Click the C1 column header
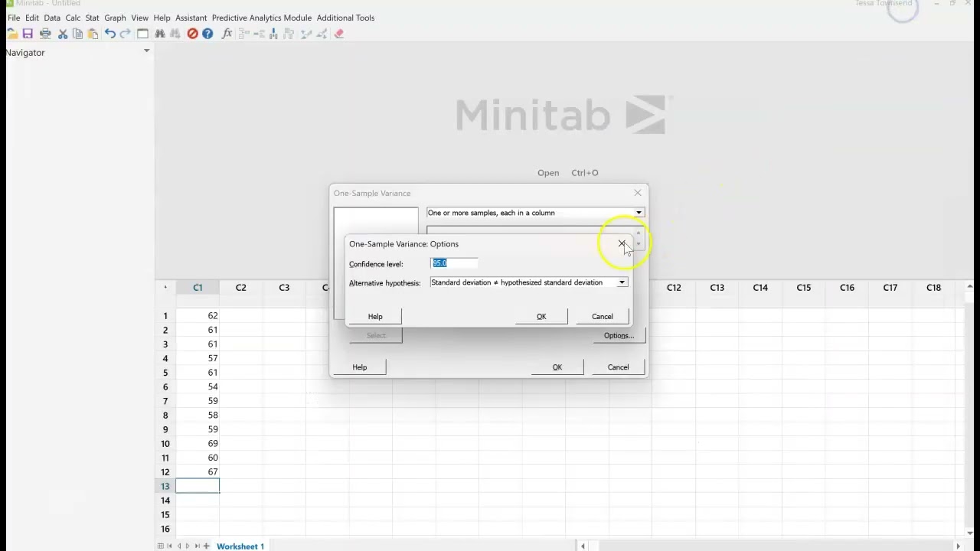Screen dimensions: 980x551 pyautogui.click(x=198, y=288)
